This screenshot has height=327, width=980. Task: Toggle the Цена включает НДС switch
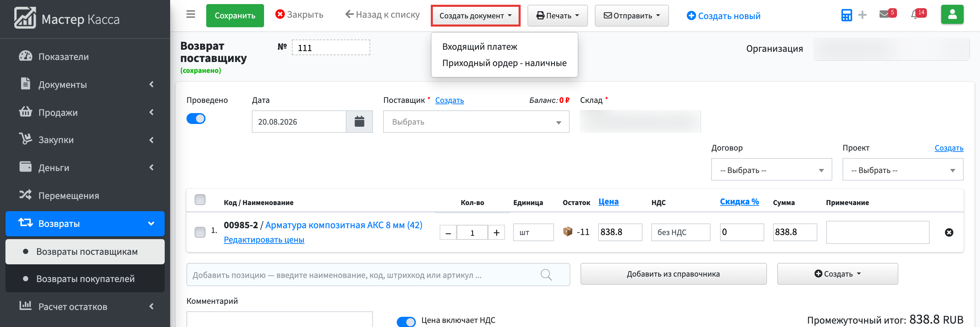coord(406,322)
